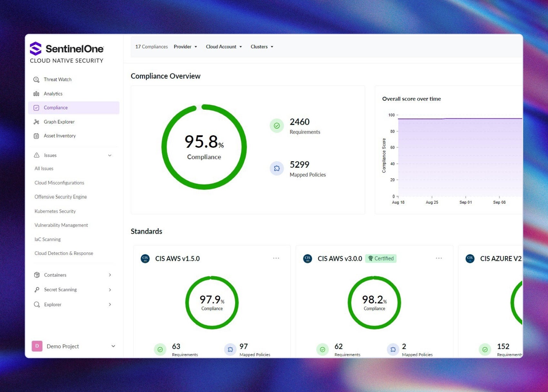
Task: Click the Graph Explorer node icon
Action: point(36,122)
